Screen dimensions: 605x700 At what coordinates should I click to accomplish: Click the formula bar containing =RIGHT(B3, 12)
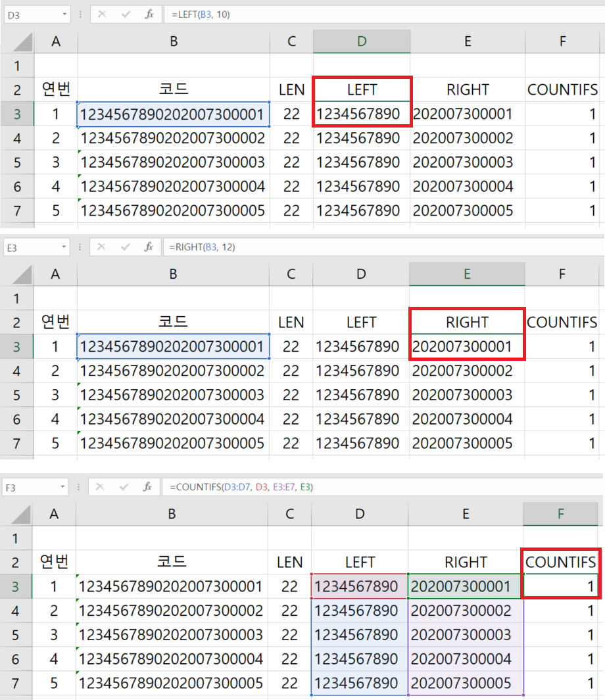tap(384, 247)
